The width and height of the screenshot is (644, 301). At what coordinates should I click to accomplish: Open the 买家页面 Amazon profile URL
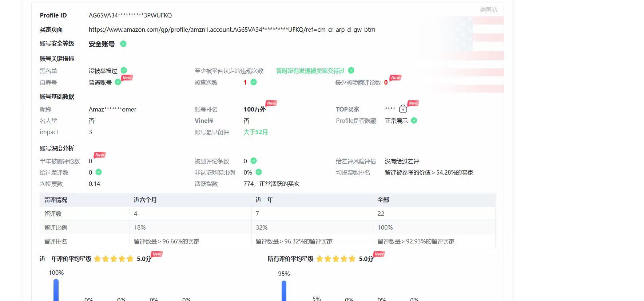coord(232,30)
